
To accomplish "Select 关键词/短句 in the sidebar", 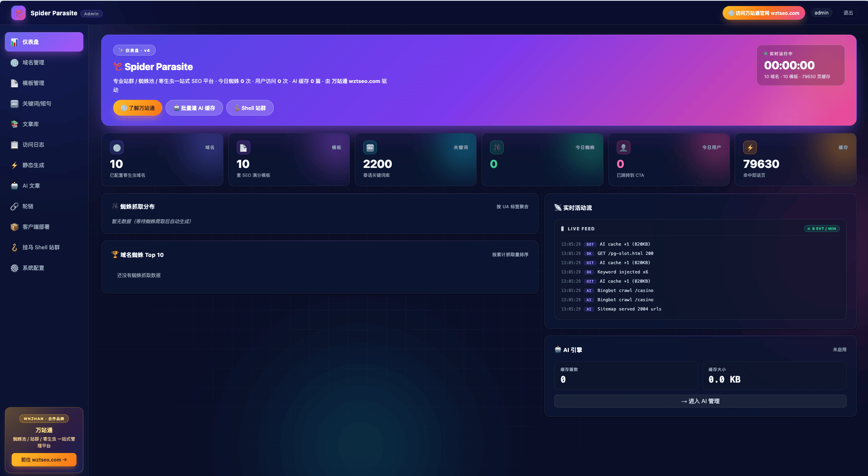I will point(44,103).
